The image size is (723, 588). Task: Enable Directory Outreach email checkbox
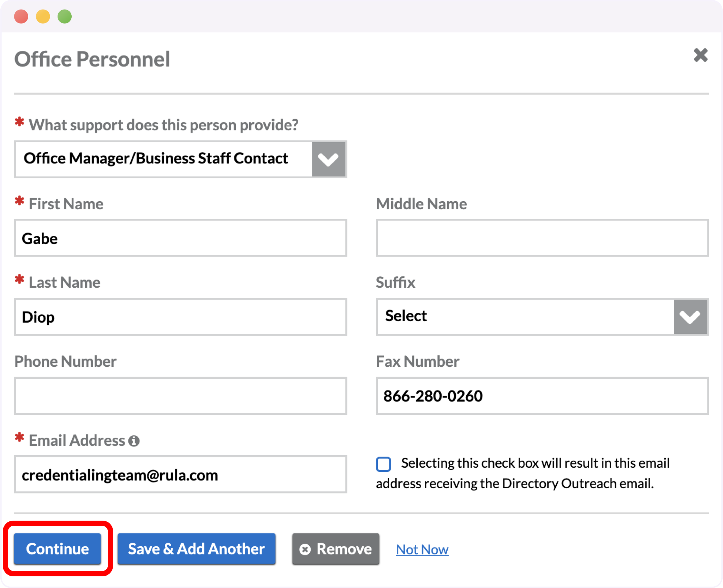click(383, 464)
